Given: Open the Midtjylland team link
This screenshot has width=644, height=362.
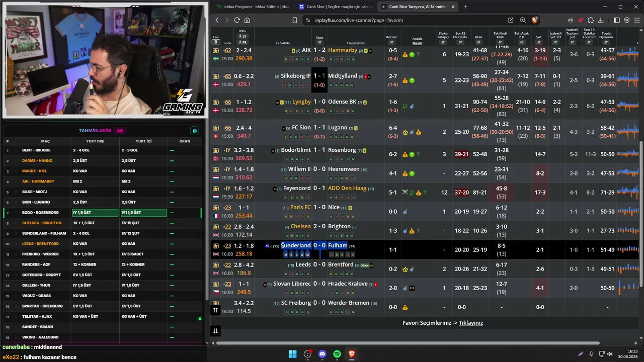Looking at the screenshot, I should [x=343, y=76].
